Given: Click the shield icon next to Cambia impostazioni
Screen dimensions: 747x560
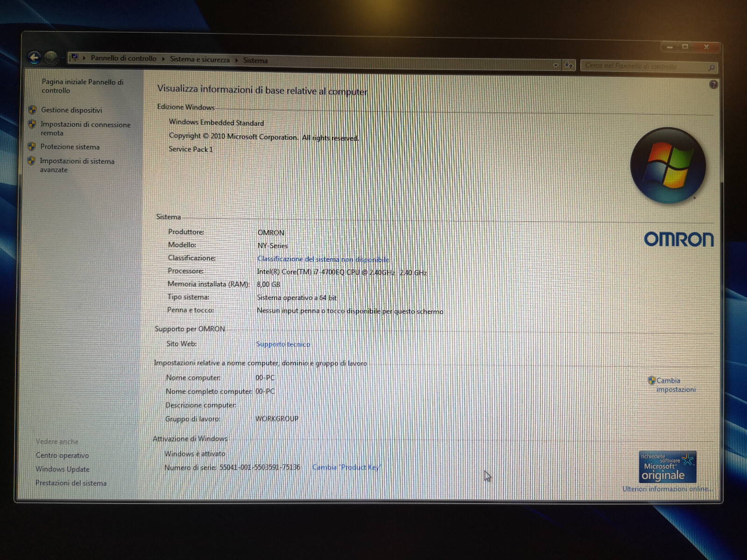Looking at the screenshot, I should [651, 380].
